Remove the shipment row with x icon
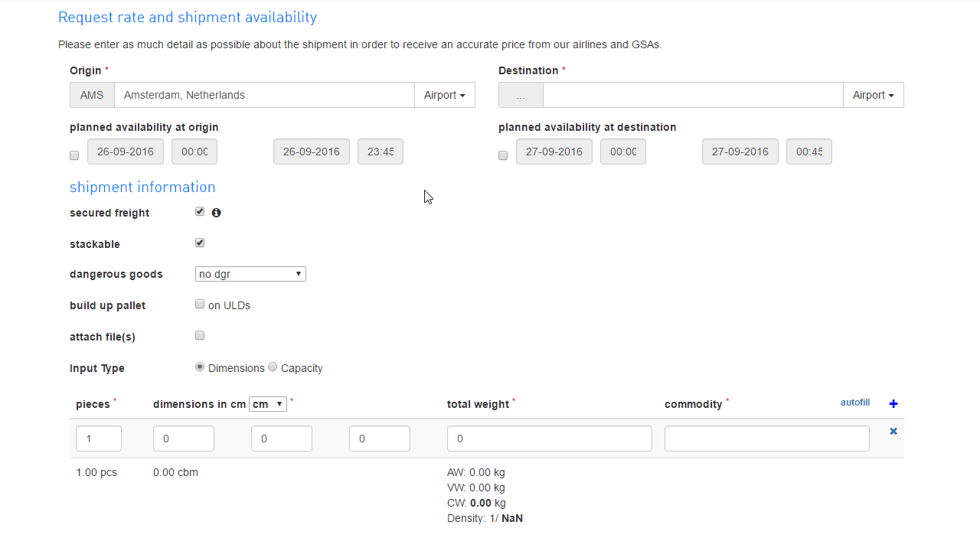Viewport: 980px width, 551px height. pyautogui.click(x=893, y=432)
